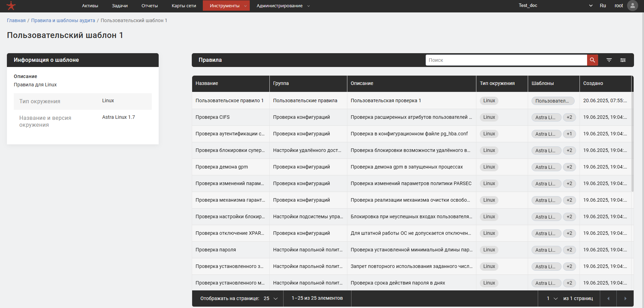Click the red search magnifier button
The height and width of the screenshot is (308, 644).
pyautogui.click(x=592, y=60)
